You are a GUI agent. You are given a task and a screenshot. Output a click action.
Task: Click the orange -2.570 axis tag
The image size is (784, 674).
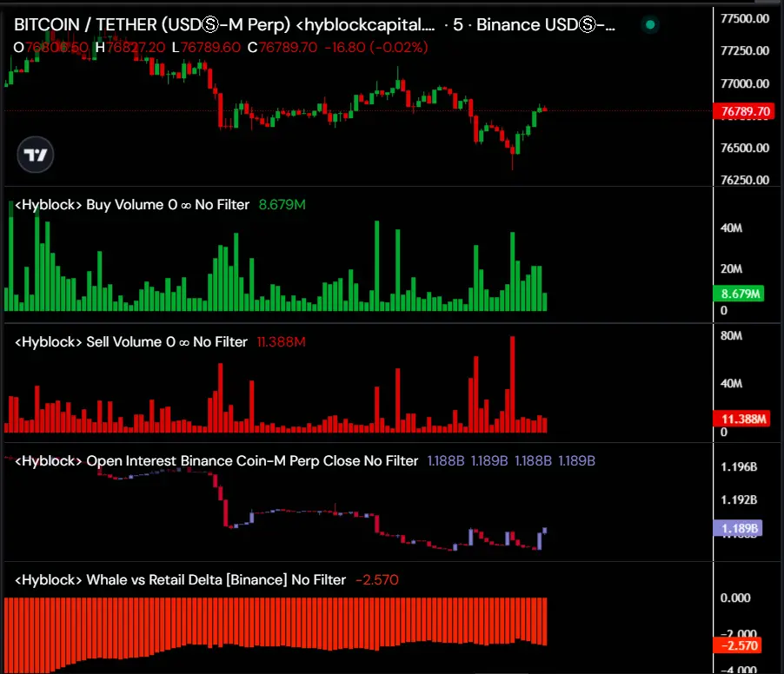[738, 645]
